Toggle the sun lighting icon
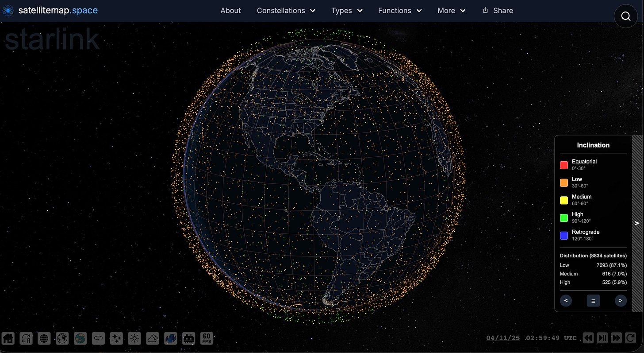Image resolution: width=644 pixels, height=353 pixels. coord(134,338)
